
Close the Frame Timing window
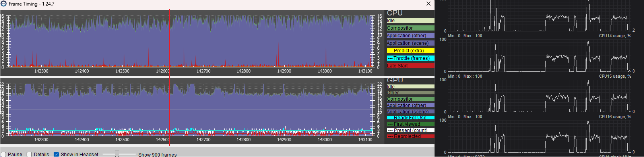(x=428, y=4)
